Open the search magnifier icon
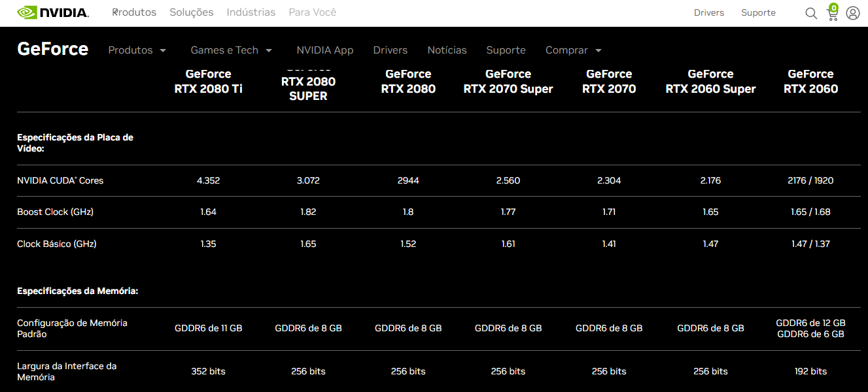The width and height of the screenshot is (868, 392). [x=811, y=13]
